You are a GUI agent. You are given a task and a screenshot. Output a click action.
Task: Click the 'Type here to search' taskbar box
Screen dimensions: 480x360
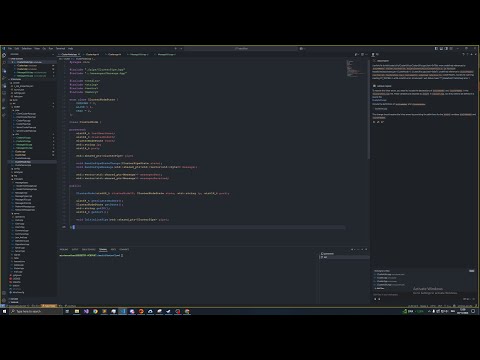pyautogui.click(x=36, y=311)
